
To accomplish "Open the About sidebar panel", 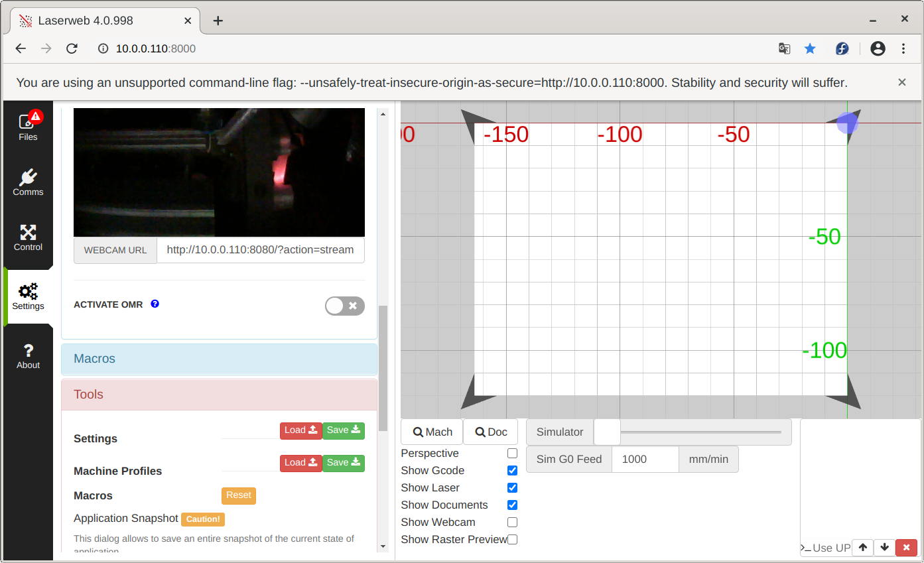I will tap(28, 355).
